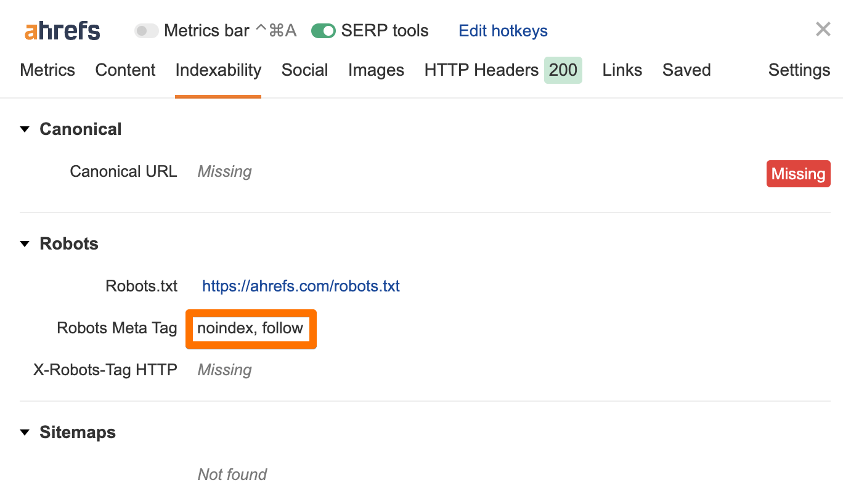
Task: Click the ahrefs logo
Action: [x=61, y=30]
